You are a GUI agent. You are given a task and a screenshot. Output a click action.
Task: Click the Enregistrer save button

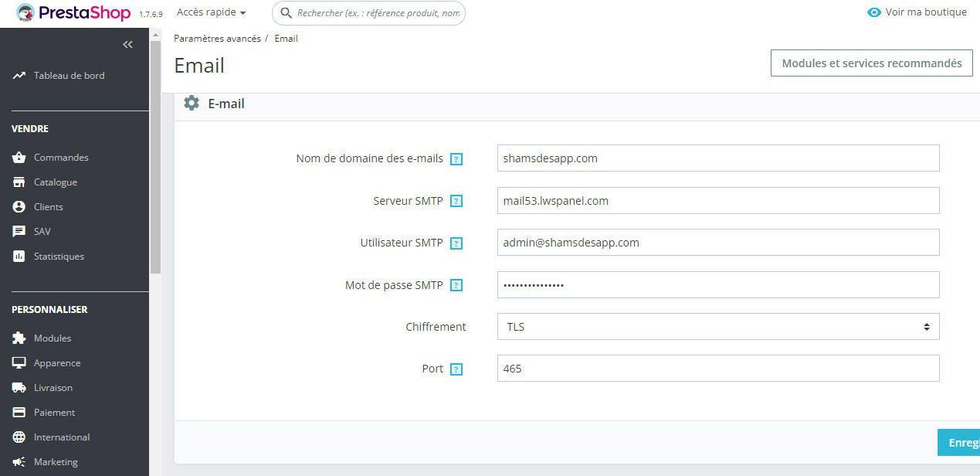pyautogui.click(x=958, y=443)
